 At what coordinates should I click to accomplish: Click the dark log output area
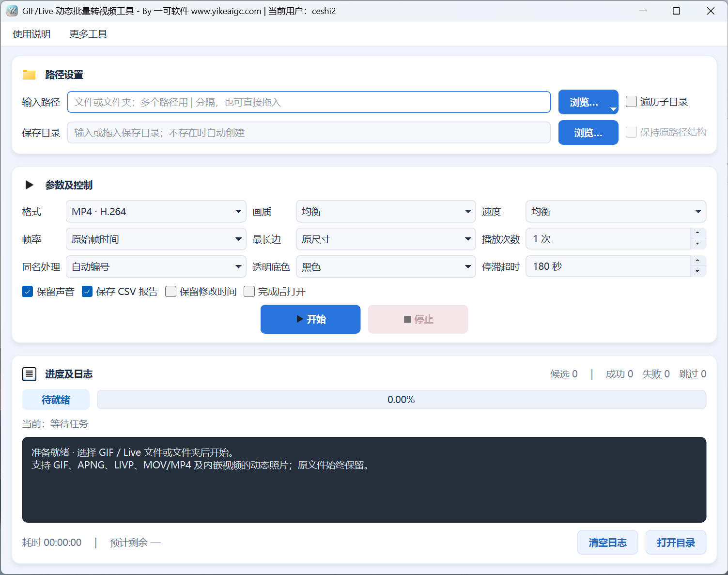click(x=364, y=480)
